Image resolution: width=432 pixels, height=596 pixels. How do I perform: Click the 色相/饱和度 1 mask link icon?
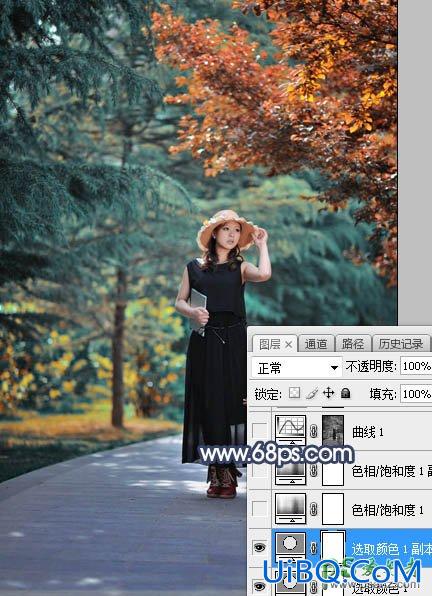pyautogui.click(x=313, y=509)
